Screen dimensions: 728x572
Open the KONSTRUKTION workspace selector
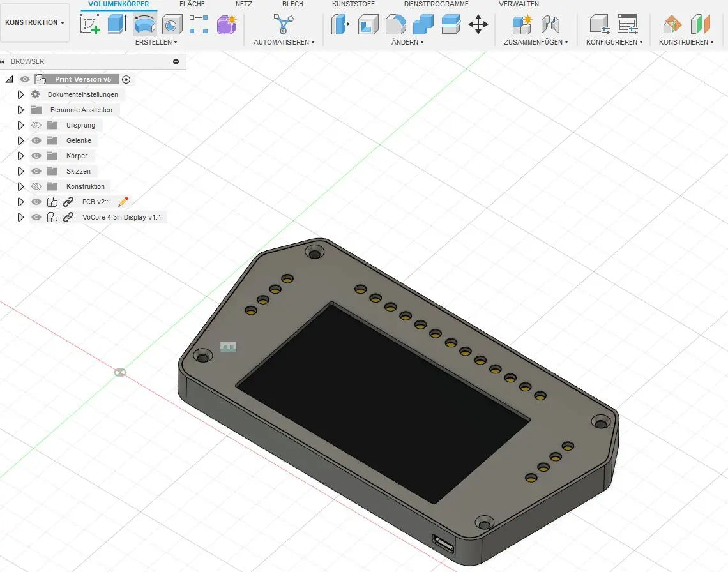35,22
